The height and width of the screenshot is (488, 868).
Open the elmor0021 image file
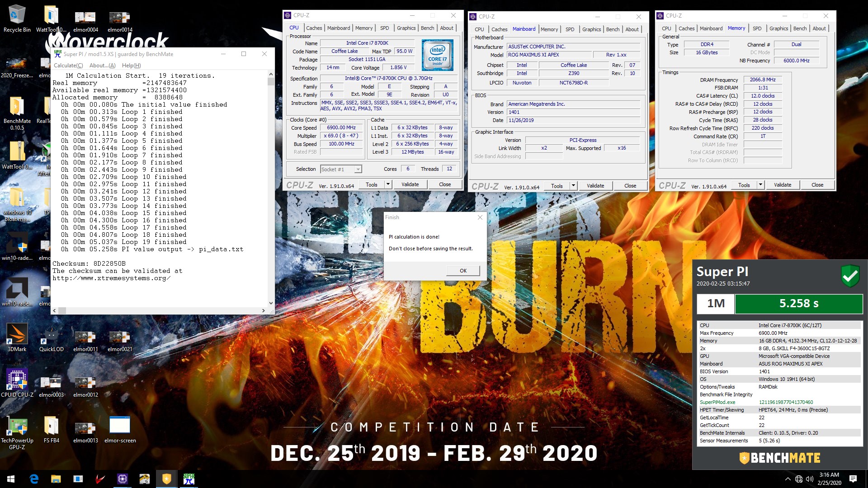120,340
